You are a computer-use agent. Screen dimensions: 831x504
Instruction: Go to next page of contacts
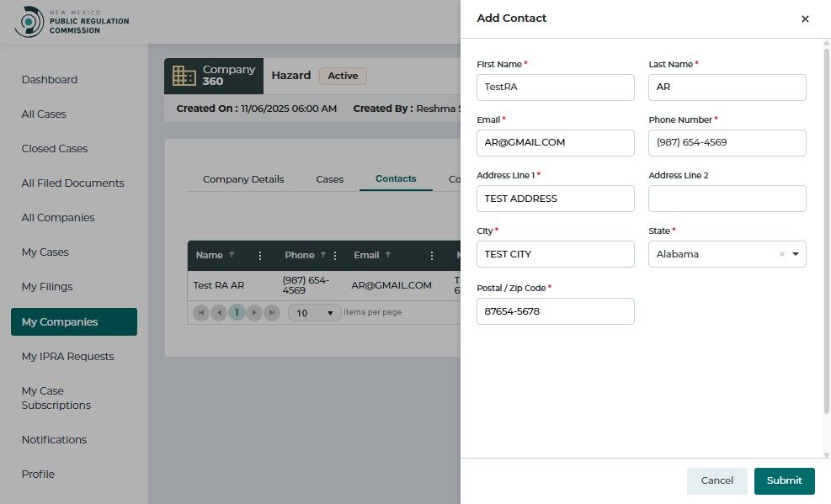pyautogui.click(x=254, y=312)
